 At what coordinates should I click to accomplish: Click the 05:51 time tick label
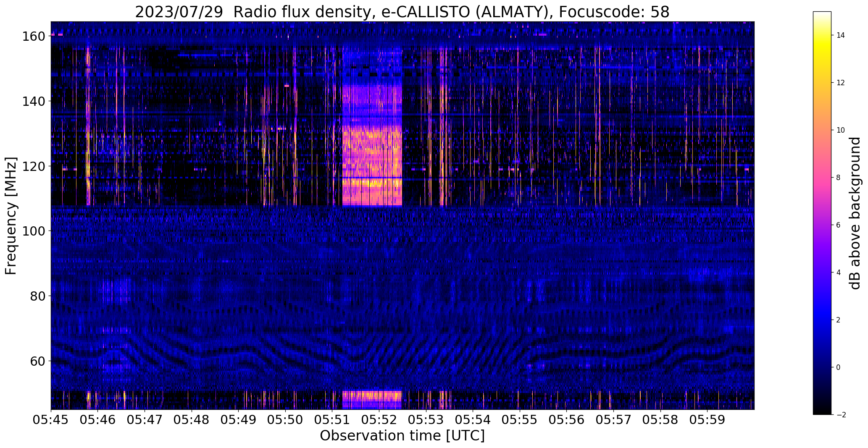pyautogui.click(x=332, y=419)
